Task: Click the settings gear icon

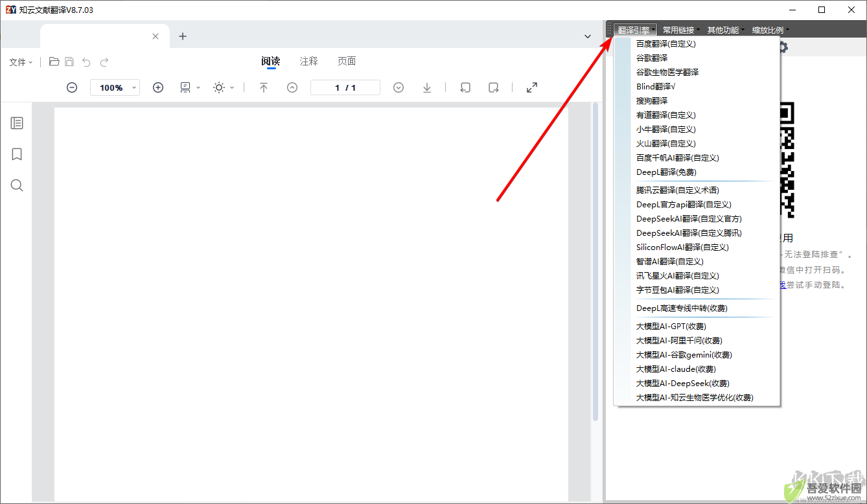Action: [x=783, y=47]
